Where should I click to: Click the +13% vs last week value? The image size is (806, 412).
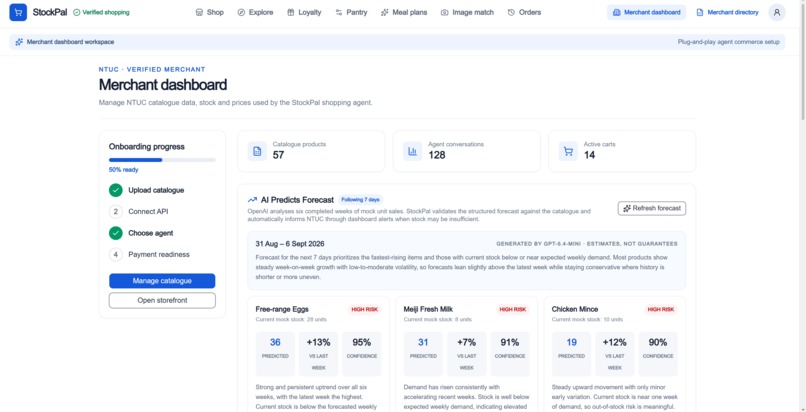pyautogui.click(x=318, y=343)
